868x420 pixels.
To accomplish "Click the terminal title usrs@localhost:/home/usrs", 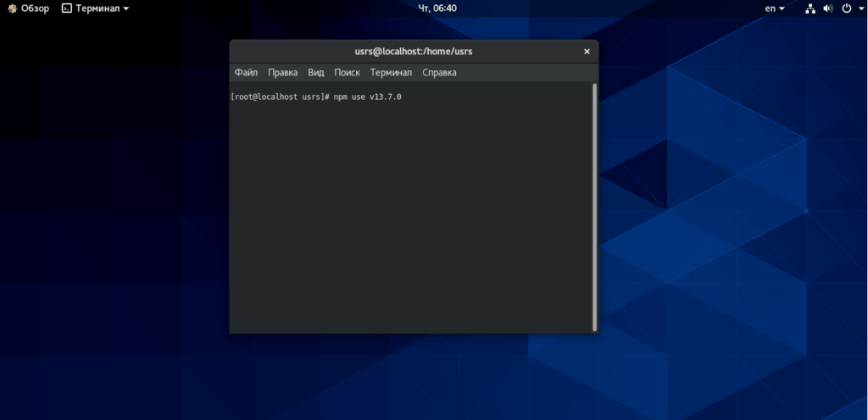I will click(414, 52).
